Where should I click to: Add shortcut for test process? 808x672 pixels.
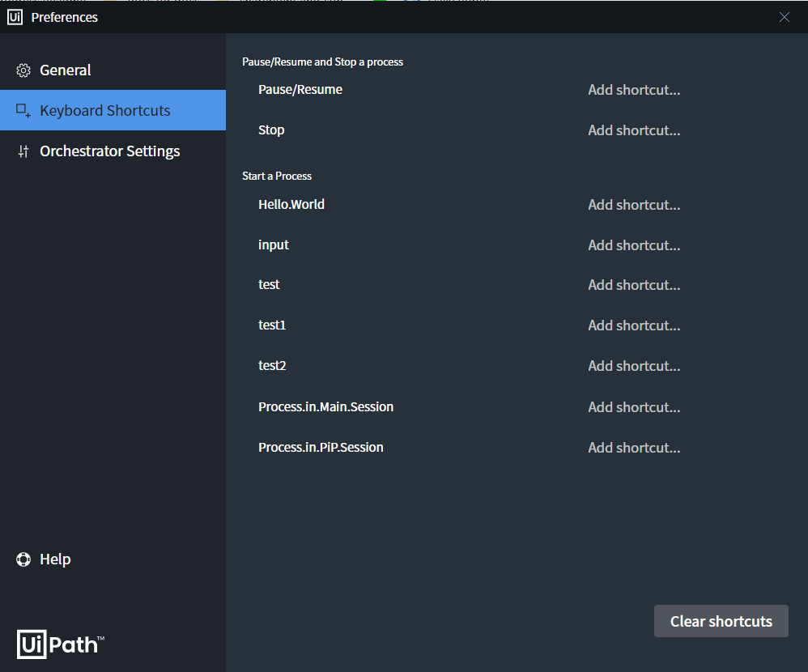[x=634, y=285]
